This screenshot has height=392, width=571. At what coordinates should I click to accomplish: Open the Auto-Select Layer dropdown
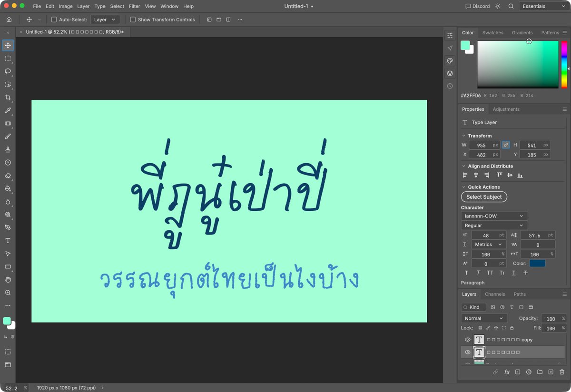(x=105, y=20)
